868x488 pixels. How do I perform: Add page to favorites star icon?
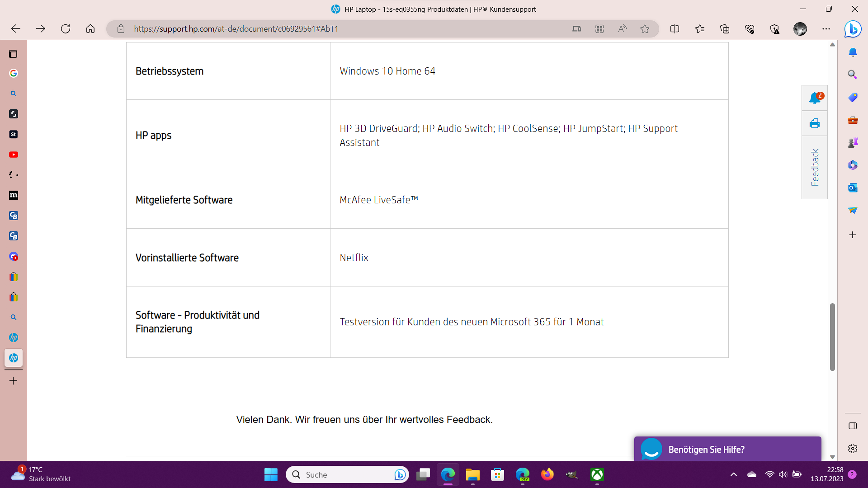pos(645,29)
